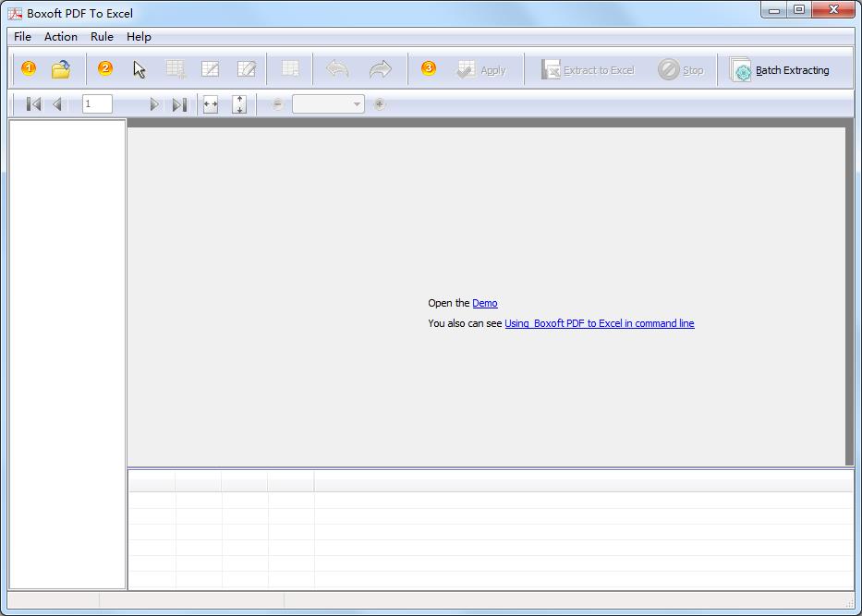Click fit height icon

pos(239,103)
